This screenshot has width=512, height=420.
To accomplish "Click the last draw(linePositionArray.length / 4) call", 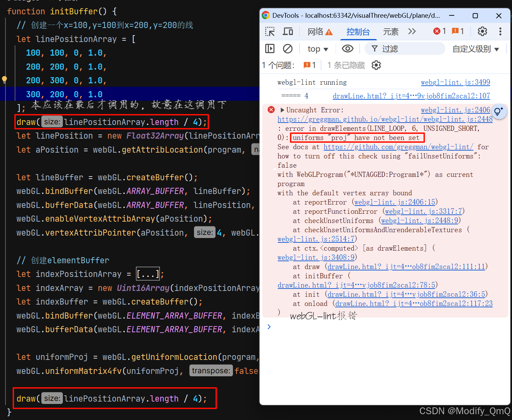I will (112, 398).
